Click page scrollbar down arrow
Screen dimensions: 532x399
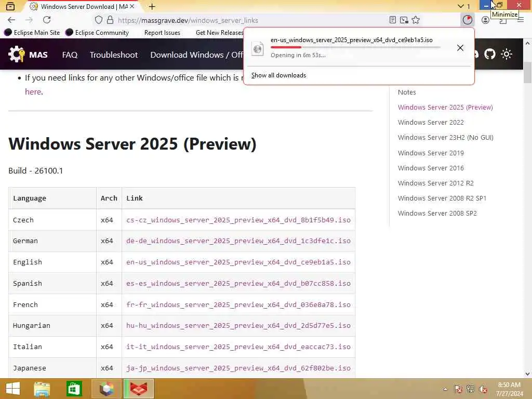pos(527,374)
